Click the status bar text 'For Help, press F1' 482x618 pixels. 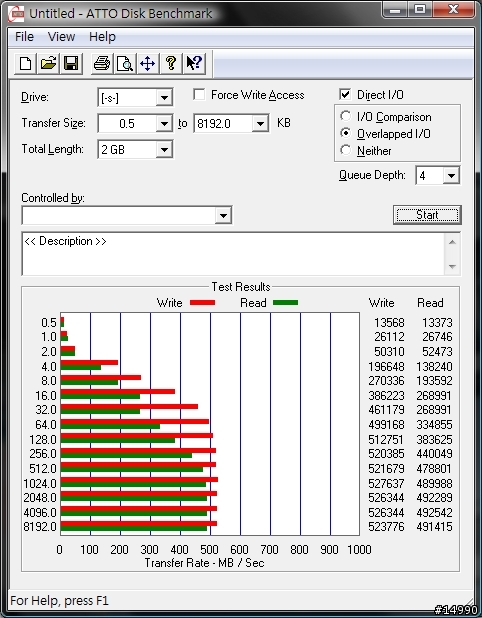click(x=59, y=601)
